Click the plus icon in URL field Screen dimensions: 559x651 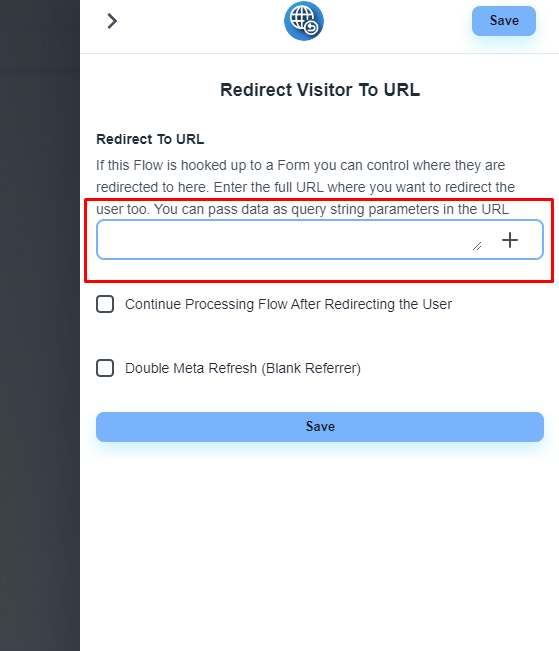point(510,240)
